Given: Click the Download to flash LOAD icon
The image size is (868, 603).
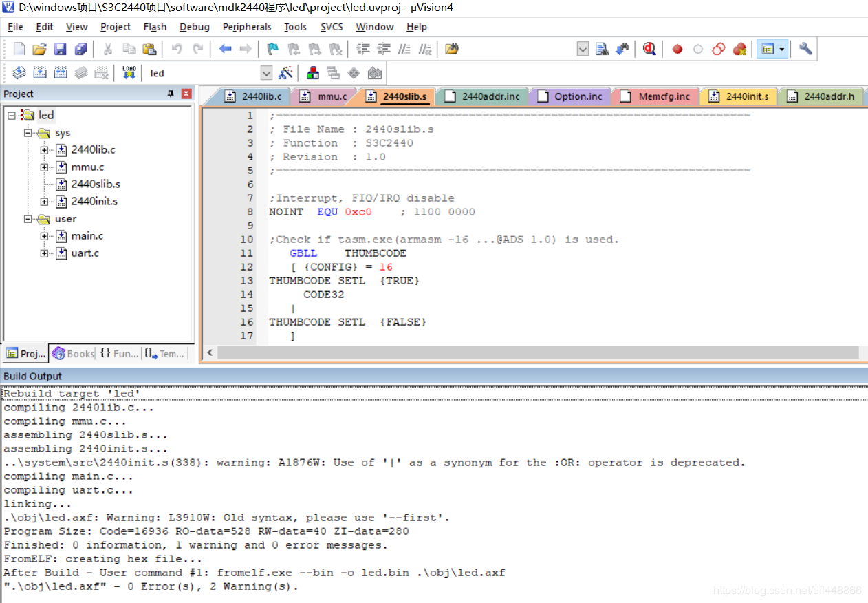Looking at the screenshot, I should pyautogui.click(x=129, y=73).
